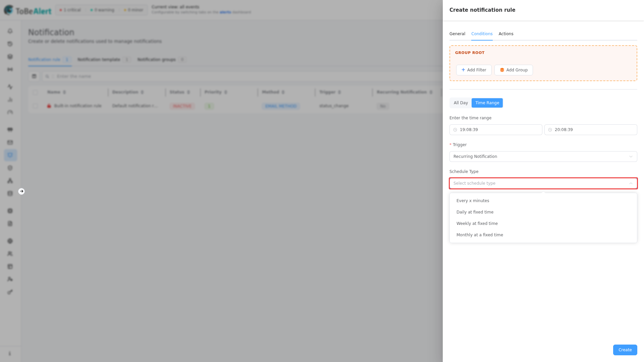Click the Add Filter button
The image size is (644, 362).
(474, 70)
